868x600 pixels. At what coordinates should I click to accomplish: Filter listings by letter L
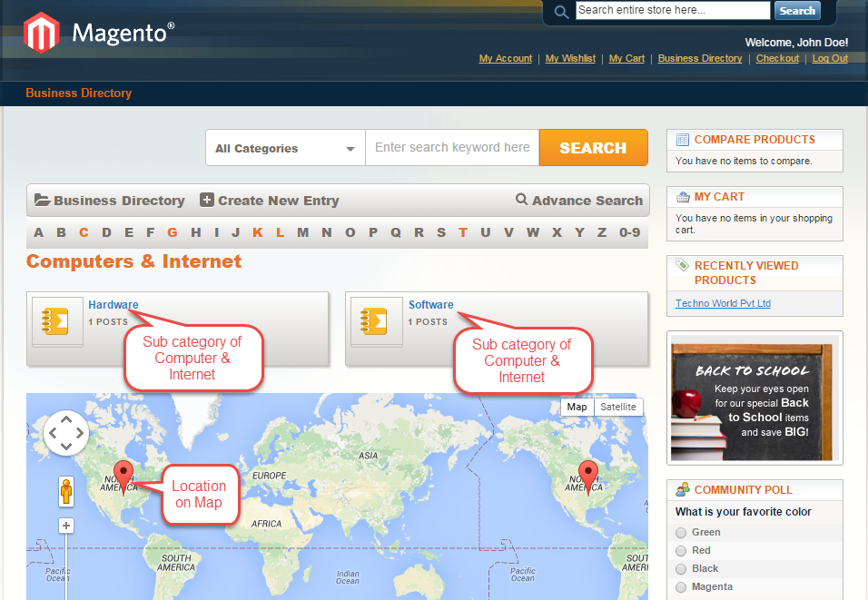click(x=281, y=232)
